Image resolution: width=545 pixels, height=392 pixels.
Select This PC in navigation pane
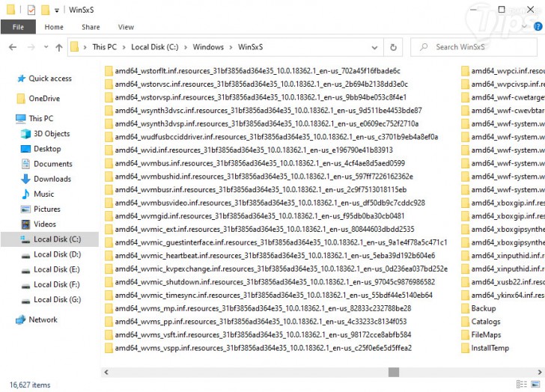(x=34, y=118)
